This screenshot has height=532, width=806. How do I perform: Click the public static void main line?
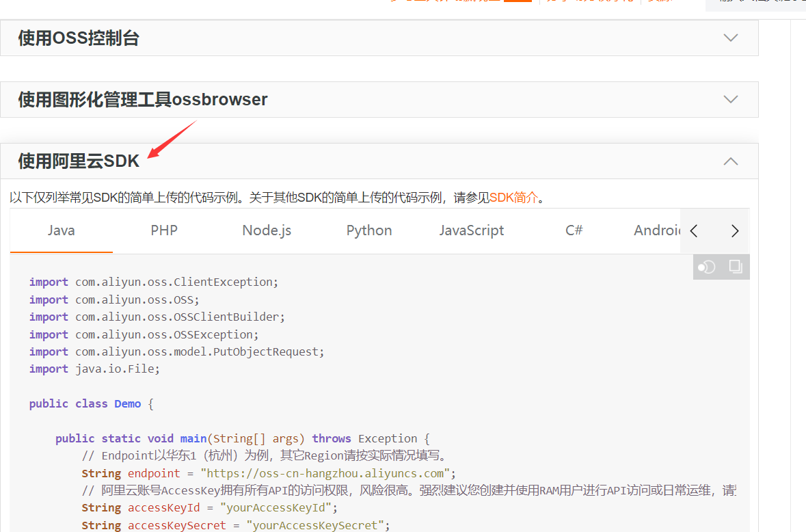click(243, 438)
